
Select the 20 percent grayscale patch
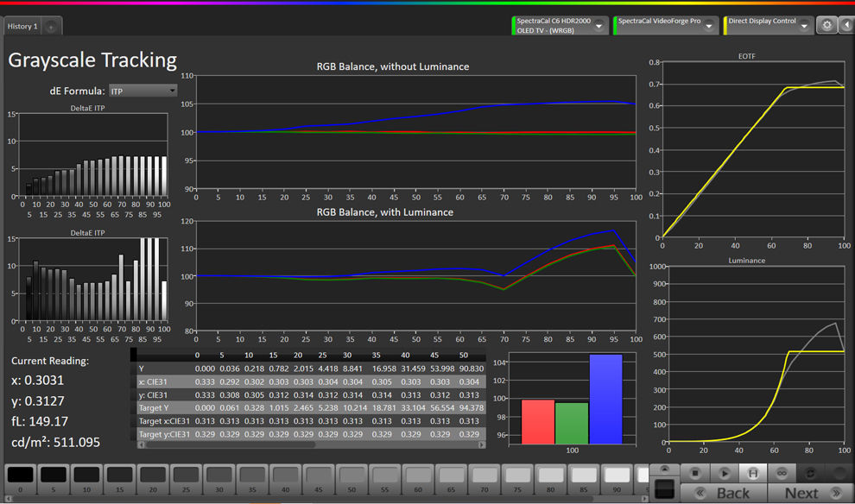[153, 479]
